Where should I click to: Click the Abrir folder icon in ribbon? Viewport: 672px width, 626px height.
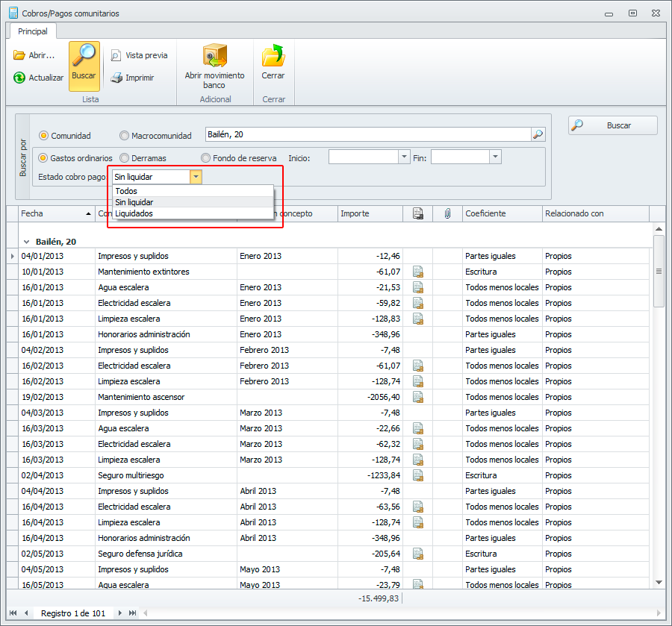(19, 55)
